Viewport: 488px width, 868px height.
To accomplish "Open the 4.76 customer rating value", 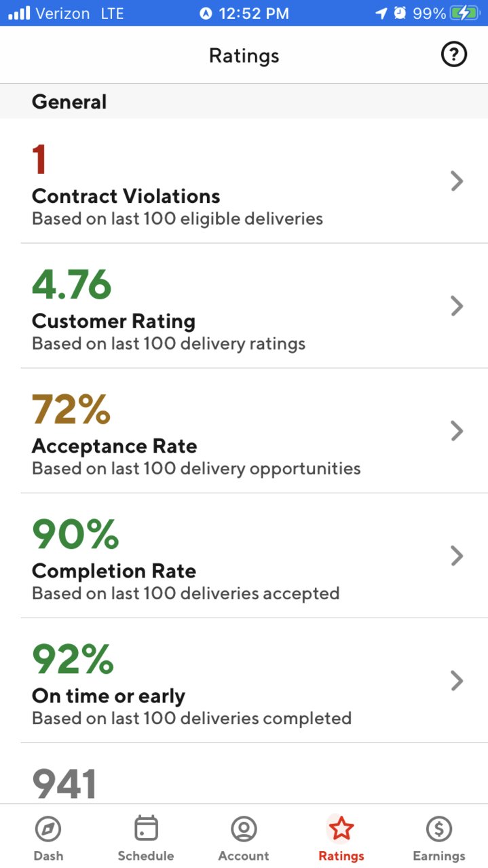I will click(x=72, y=284).
